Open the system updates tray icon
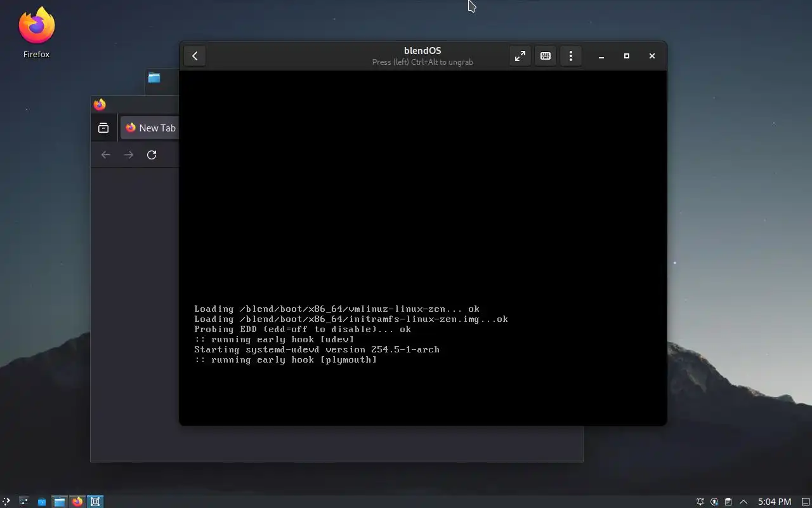This screenshot has height=508, width=812. click(714, 502)
